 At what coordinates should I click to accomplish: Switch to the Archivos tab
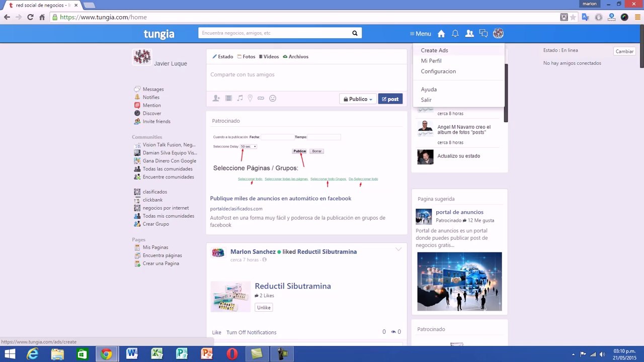[x=295, y=57]
